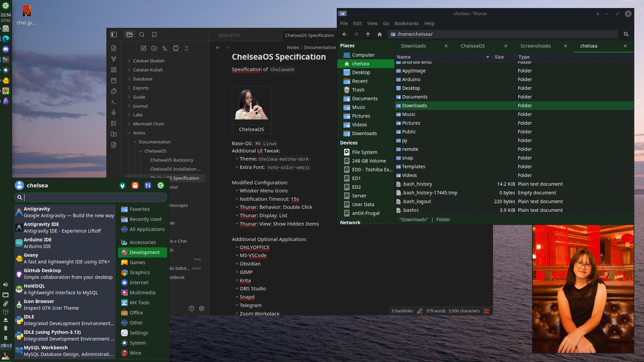Screen dimensions: 644x362
Task: Switch to the ChelseaOS tab in Thunar
Action: tap(473, 46)
